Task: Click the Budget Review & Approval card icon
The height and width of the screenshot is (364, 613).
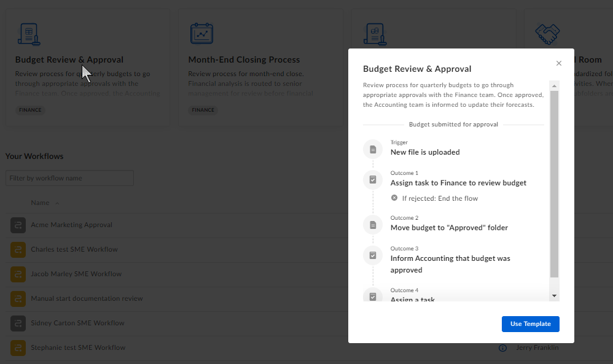Action: (29, 34)
